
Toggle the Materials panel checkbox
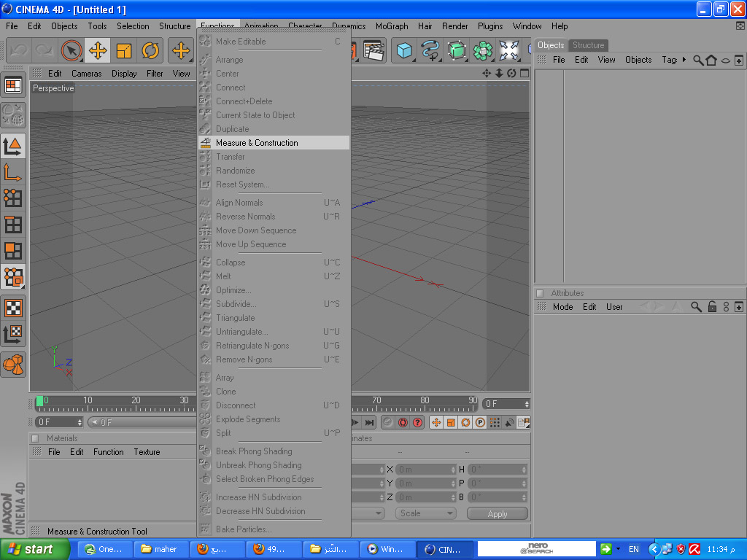point(35,438)
